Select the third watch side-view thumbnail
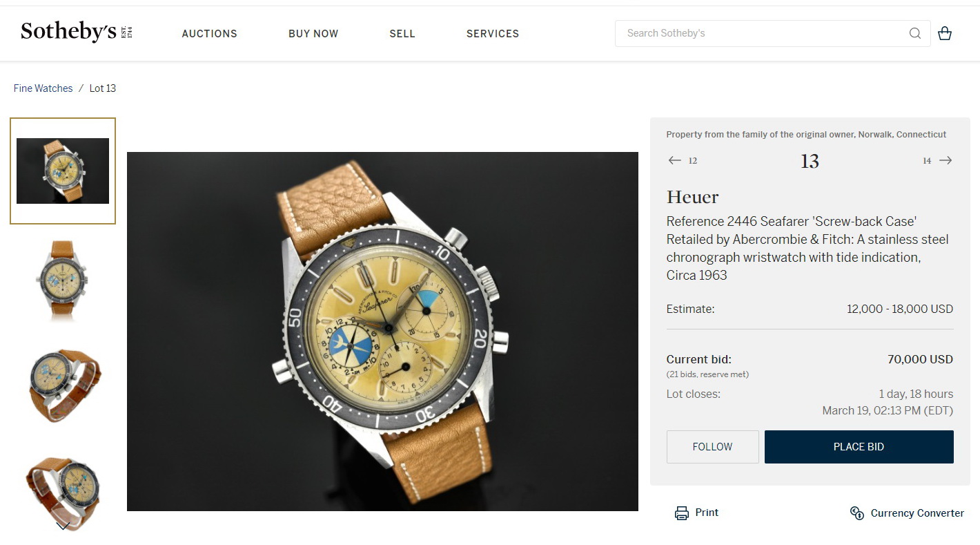Viewport: 980px width, 545px height. click(x=63, y=385)
